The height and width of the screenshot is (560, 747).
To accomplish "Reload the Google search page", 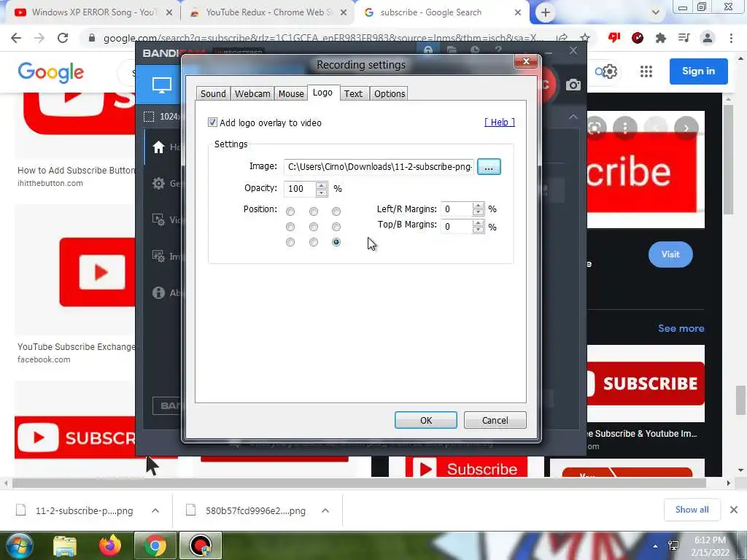I will click(x=63, y=38).
